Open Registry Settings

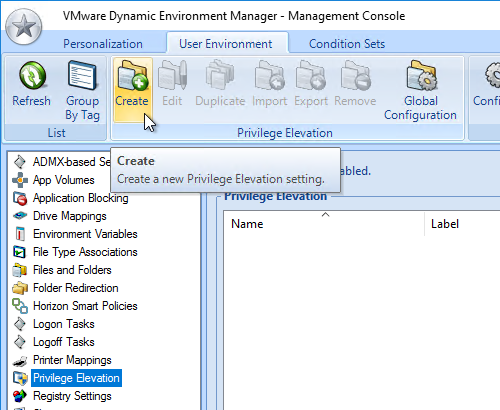72,396
